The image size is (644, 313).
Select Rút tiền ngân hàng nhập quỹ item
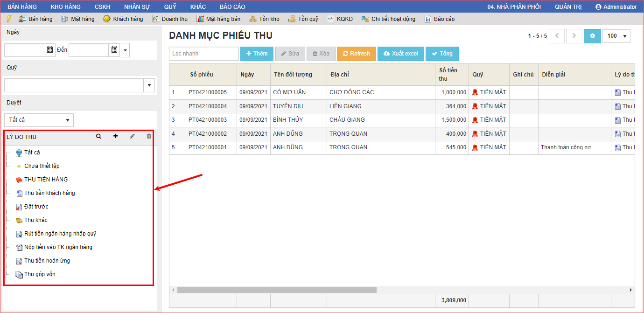pyautogui.click(x=60, y=234)
